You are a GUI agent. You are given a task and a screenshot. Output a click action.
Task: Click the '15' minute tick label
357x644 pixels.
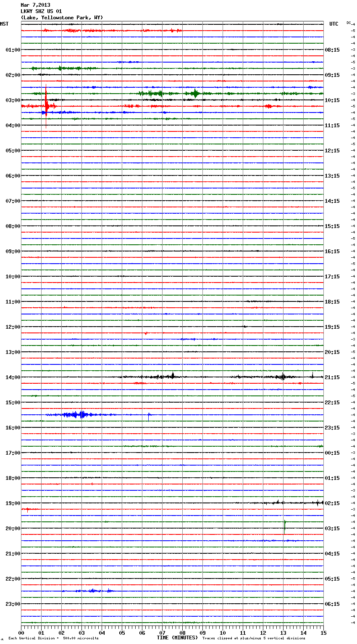click(323, 633)
